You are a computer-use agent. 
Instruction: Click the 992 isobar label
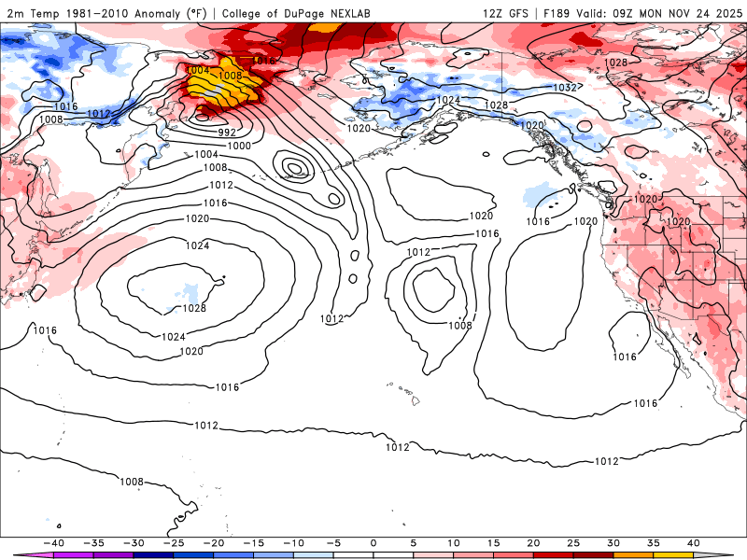[x=227, y=133]
